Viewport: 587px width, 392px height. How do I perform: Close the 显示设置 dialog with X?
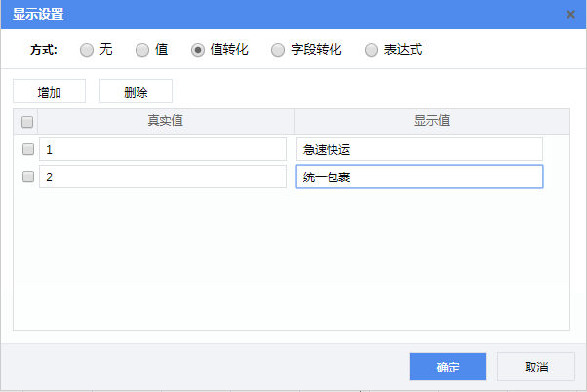(x=570, y=15)
